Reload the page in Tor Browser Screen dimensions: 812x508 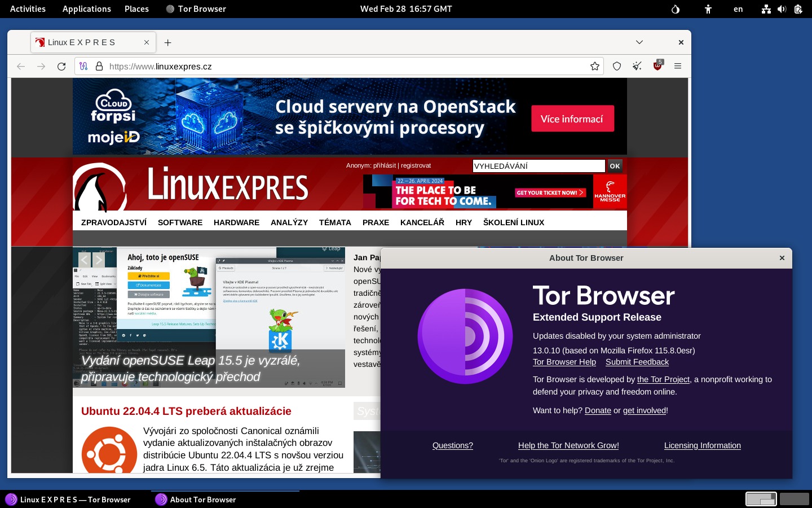[61, 67]
